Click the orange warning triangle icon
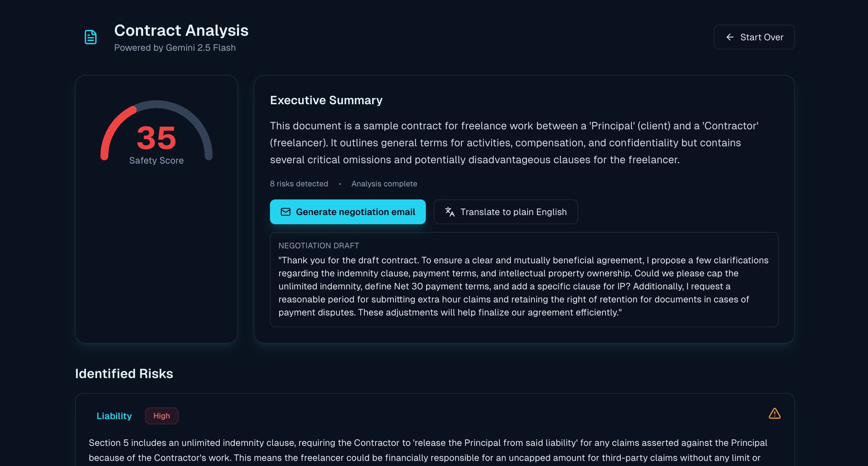The height and width of the screenshot is (466, 868). [x=774, y=414]
